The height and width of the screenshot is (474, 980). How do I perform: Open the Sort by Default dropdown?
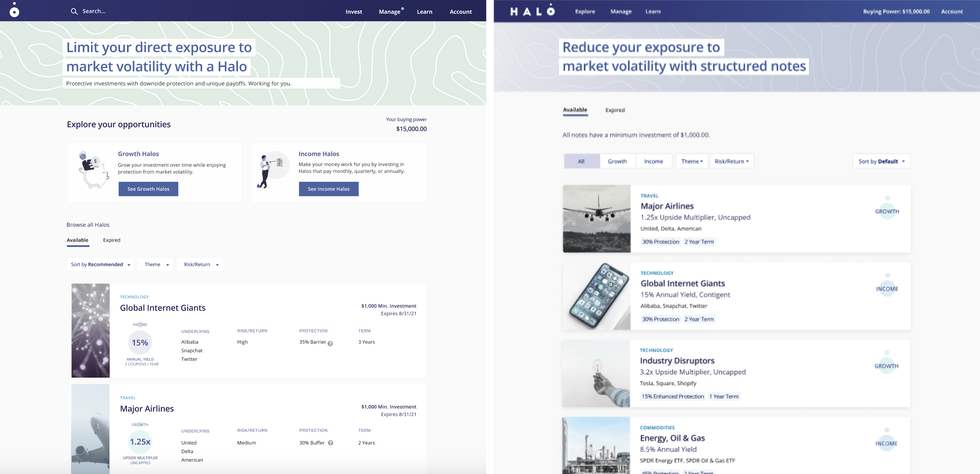pos(881,161)
